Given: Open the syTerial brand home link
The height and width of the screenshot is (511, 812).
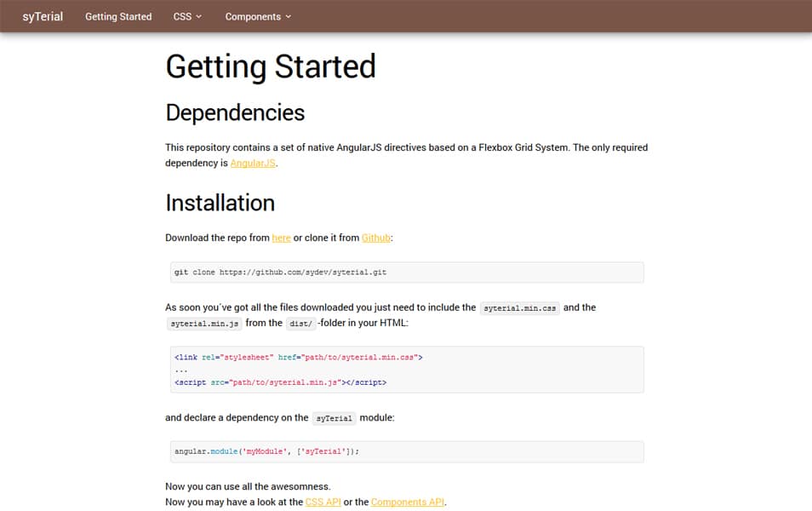Looking at the screenshot, I should pyautogui.click(x=43, y=16).
